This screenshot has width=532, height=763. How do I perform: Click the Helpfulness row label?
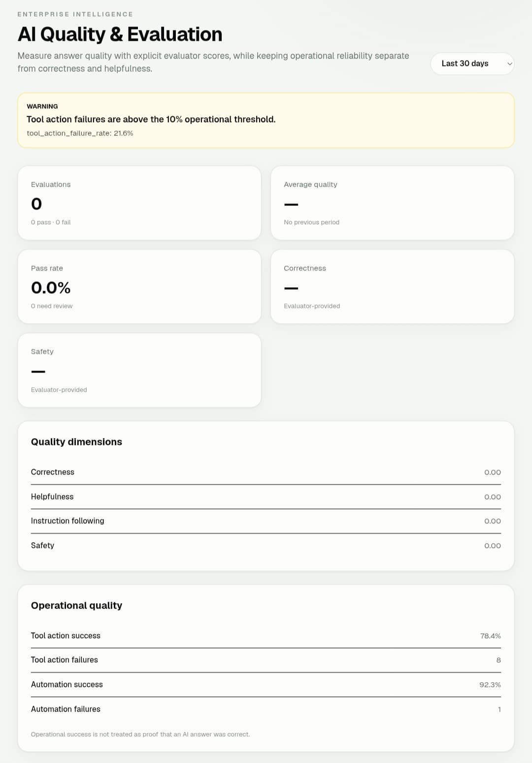[52, 497]
